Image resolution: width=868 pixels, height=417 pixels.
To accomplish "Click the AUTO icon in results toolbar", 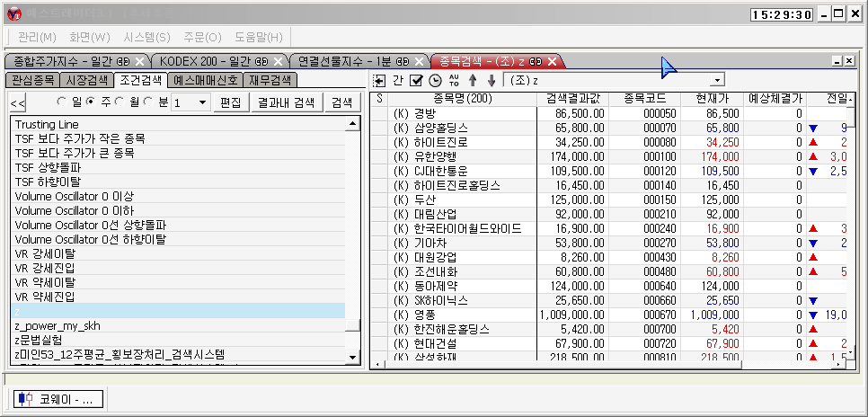I will [x=452, y=81].
